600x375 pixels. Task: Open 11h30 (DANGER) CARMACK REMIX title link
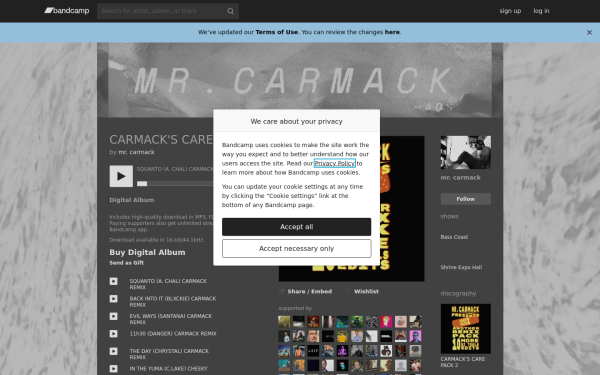173,334
